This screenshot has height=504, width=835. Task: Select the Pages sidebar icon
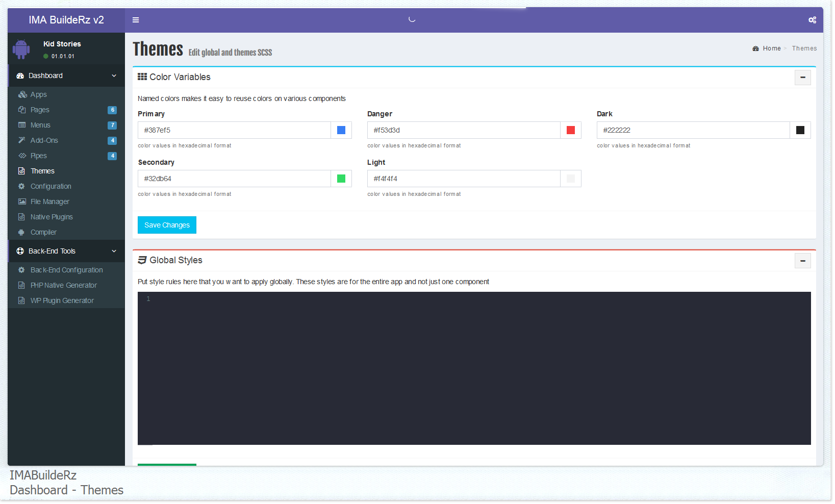[23, 110]
